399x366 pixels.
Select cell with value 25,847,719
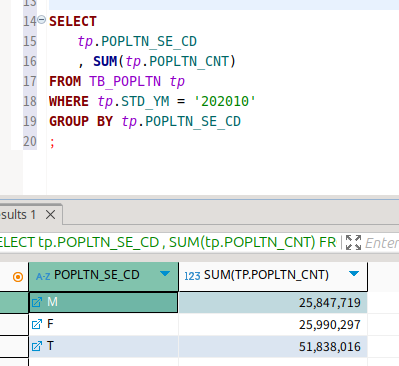273,303
